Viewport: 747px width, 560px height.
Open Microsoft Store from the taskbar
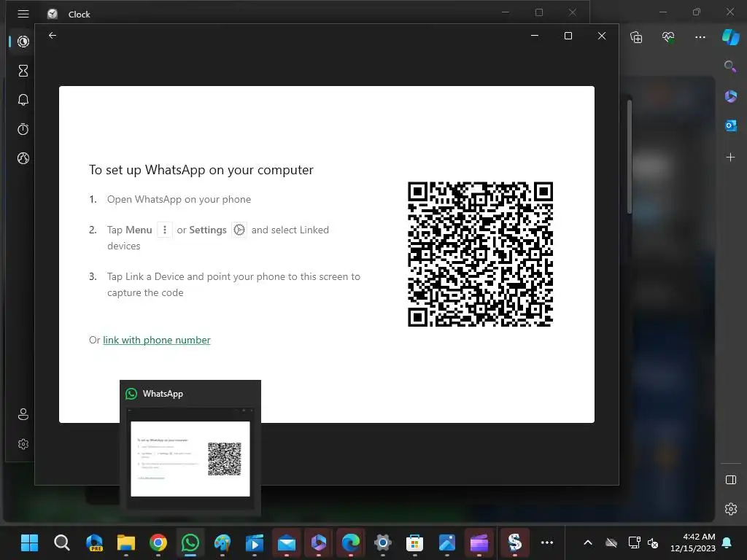(414, 542)
